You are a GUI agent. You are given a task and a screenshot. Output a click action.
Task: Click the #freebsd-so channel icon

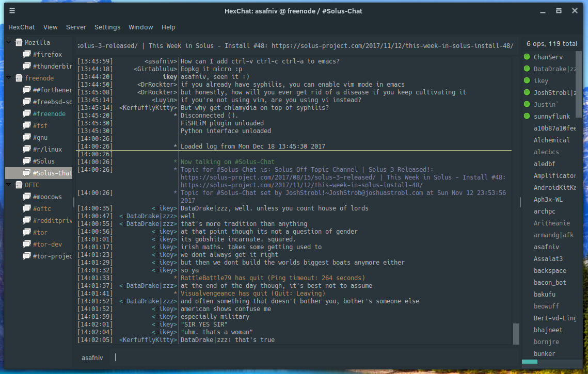pyautogui.click(x=27, y=102)
